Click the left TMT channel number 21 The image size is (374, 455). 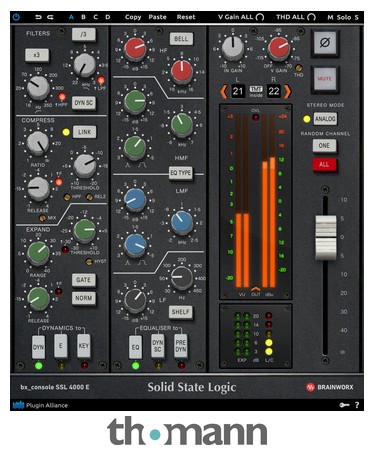coord(238,91)
